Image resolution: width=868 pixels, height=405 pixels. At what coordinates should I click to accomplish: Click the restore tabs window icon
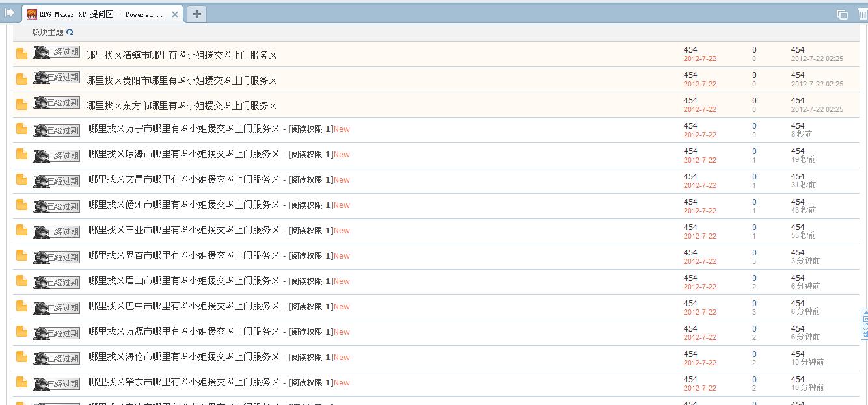click(x=842, y=14)
